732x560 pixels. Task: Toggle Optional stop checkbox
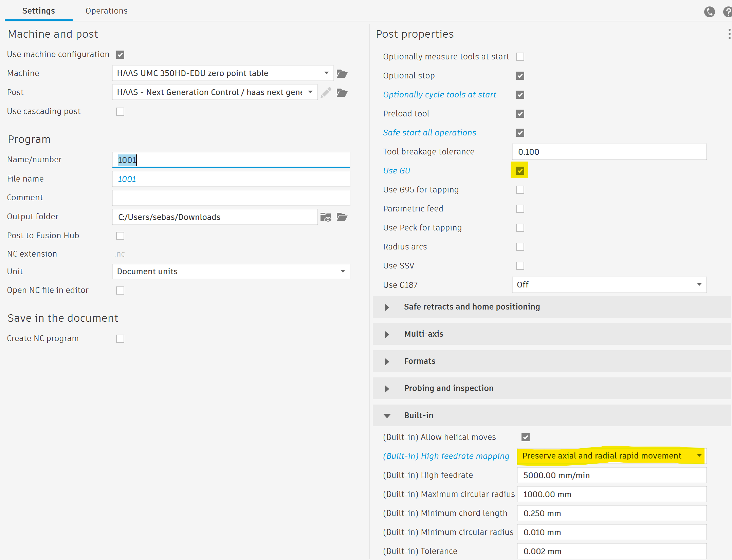click(520, 76)
